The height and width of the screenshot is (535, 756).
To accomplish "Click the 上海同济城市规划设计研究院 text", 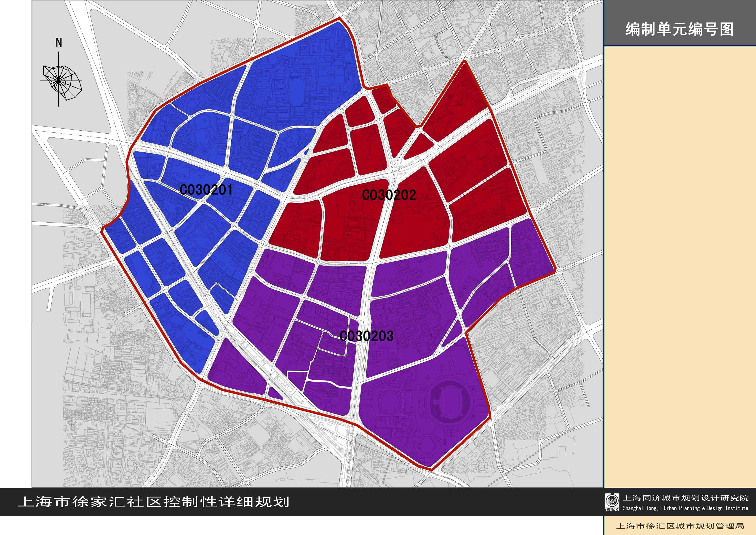I will (686, 498).
